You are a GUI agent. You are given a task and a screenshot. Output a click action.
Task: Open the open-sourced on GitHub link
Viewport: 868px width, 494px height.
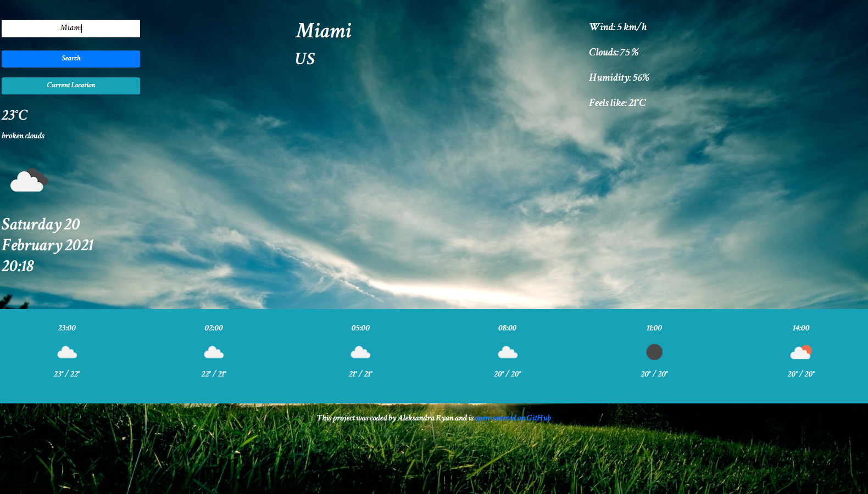click(x=513, y=418)
